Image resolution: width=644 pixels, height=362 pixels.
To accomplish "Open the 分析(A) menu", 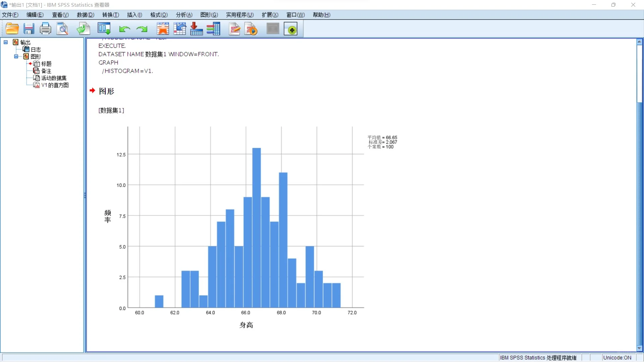I will [184, 15].
